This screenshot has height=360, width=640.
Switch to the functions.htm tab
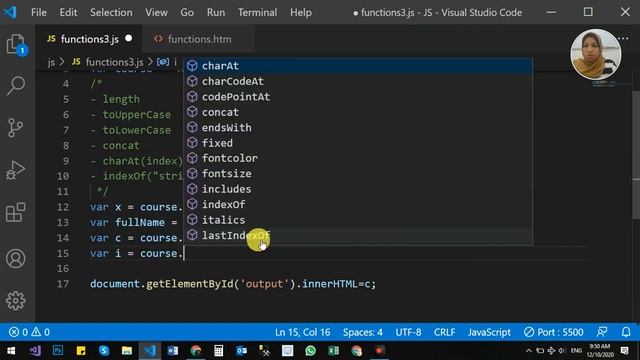pos(198,39)
